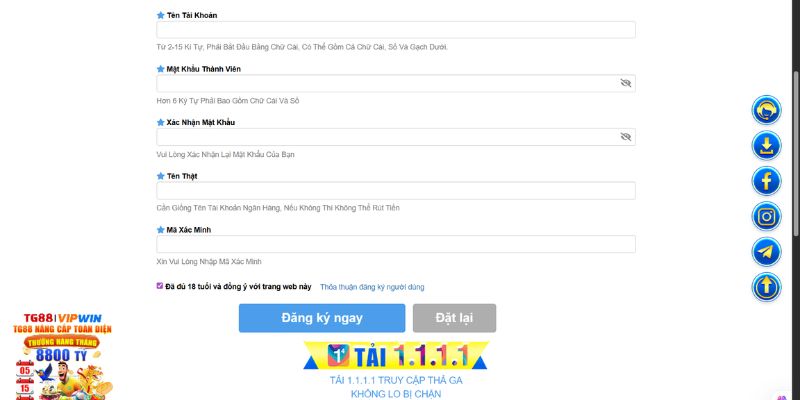Click the Đặt lại reset button

pos(454,318)
